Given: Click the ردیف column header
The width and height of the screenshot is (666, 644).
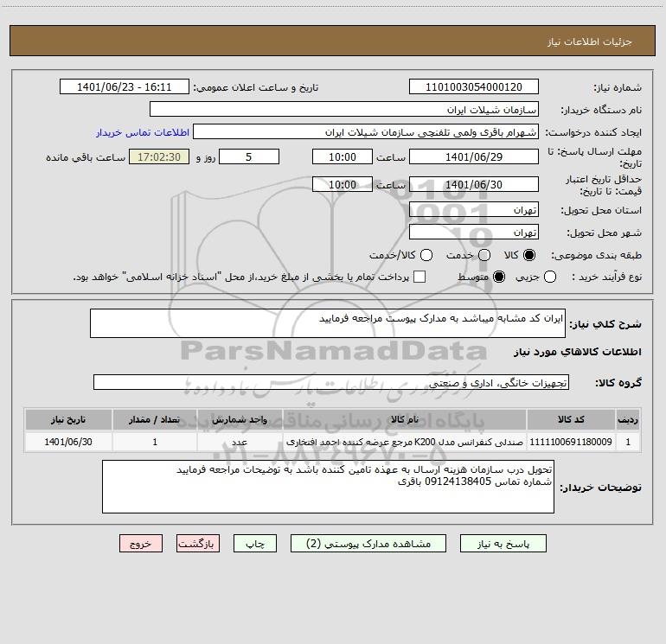Looking at the screenshot, I should [628, 419].
